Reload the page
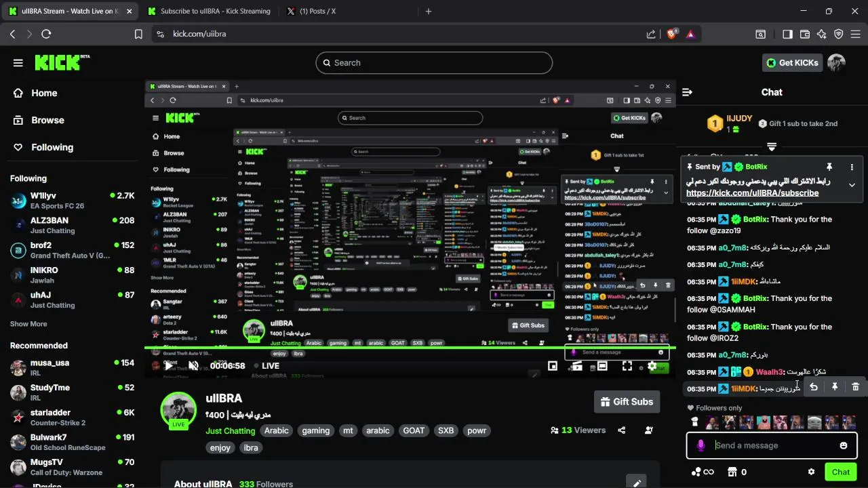Viewport: 868px width, 488px height. [x=46, y=34]
